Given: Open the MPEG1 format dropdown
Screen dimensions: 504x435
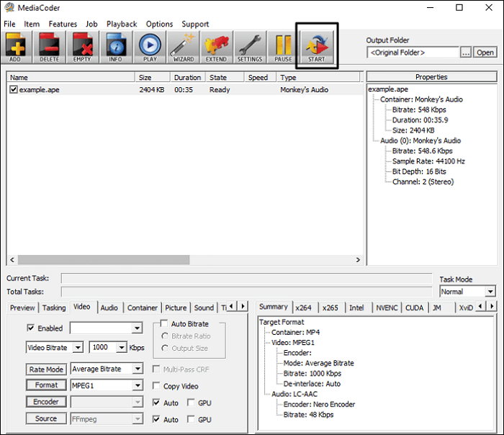Looking at the screenshot, I should [138, 385].
